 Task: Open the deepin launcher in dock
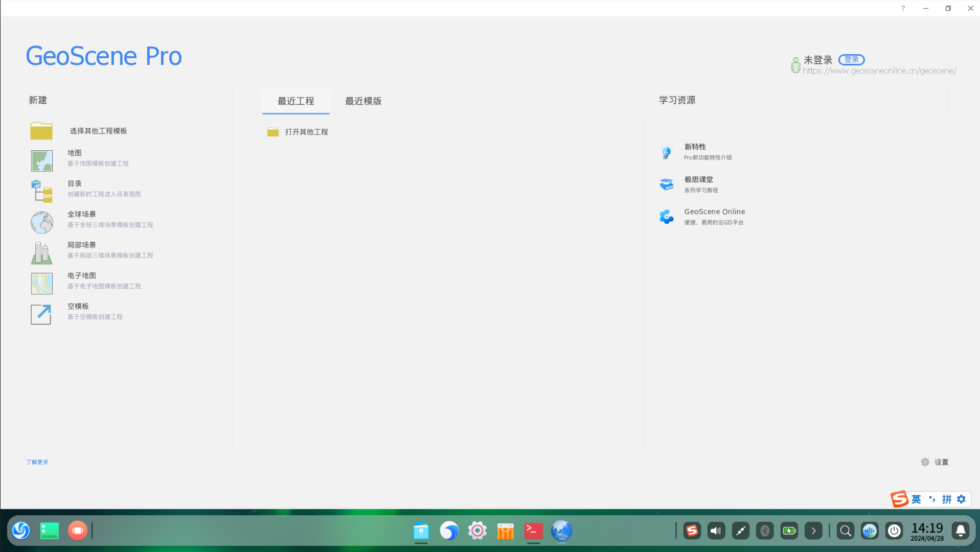coord(21,531)
